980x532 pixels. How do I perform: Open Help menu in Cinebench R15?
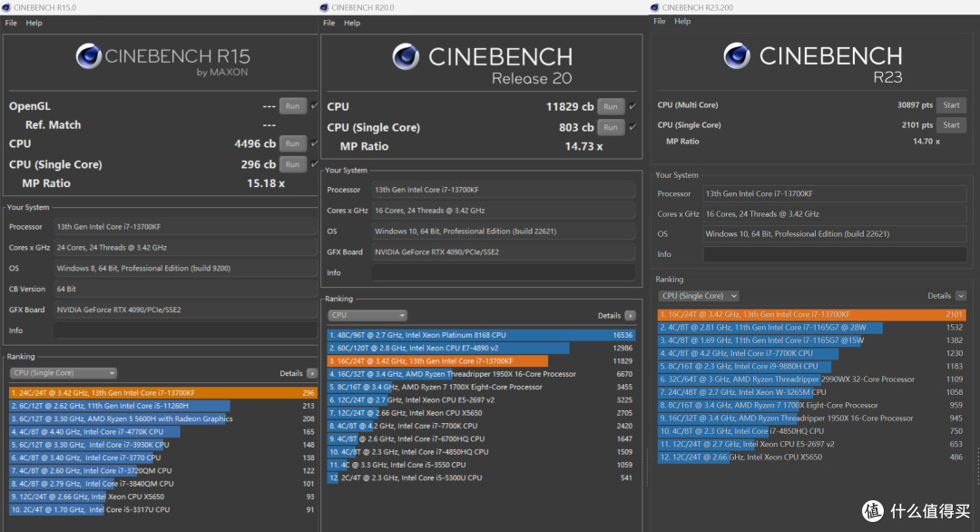pyautogui.click(x=34, y=23)
